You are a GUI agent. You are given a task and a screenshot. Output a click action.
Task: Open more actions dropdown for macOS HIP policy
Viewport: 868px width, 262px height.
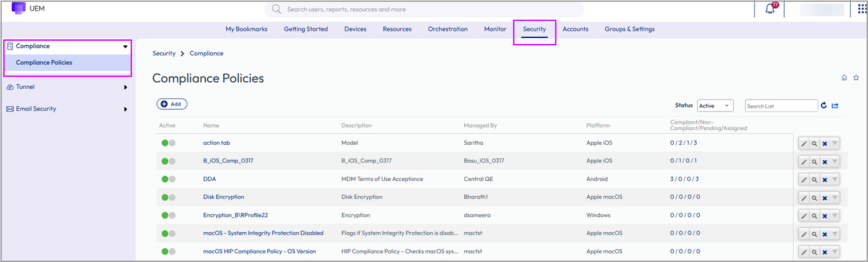835,252
